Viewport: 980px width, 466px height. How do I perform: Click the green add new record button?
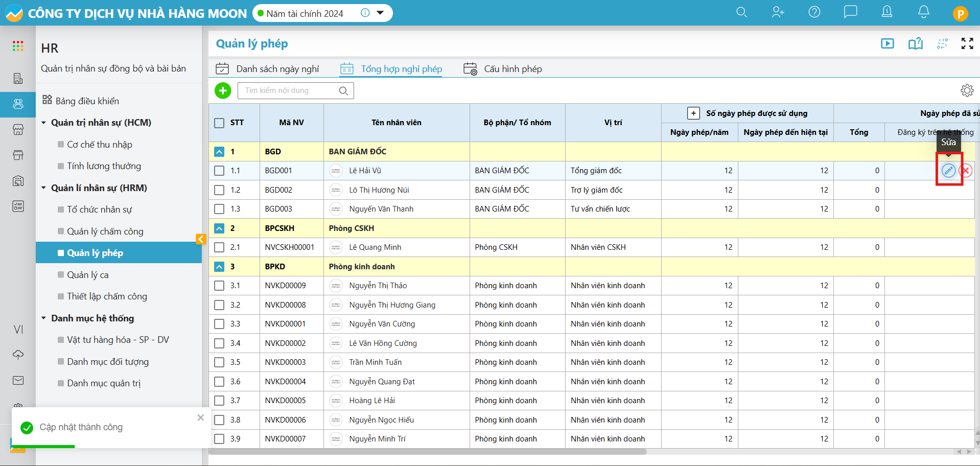point(223,90)
